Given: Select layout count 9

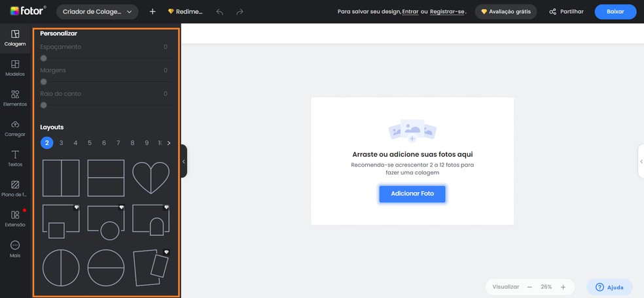Looking at the screenshot, I should pyautogui.click(x=147, y=142).
